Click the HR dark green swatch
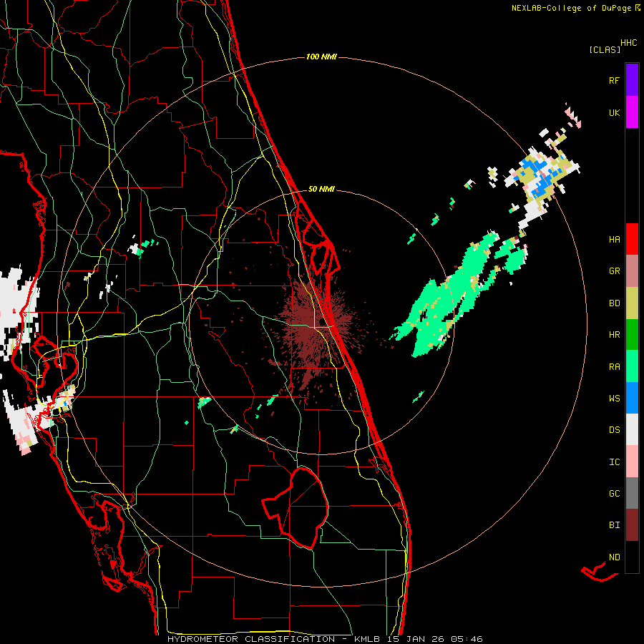This screenshot has height=644, width=644. click(632, 334)
